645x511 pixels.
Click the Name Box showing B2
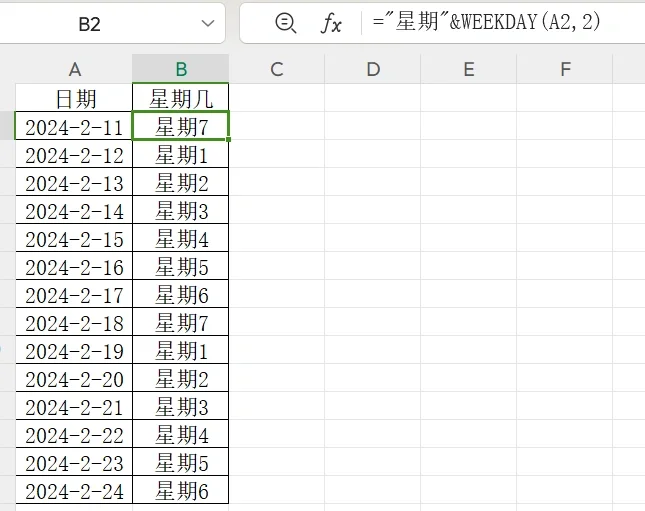89,24
